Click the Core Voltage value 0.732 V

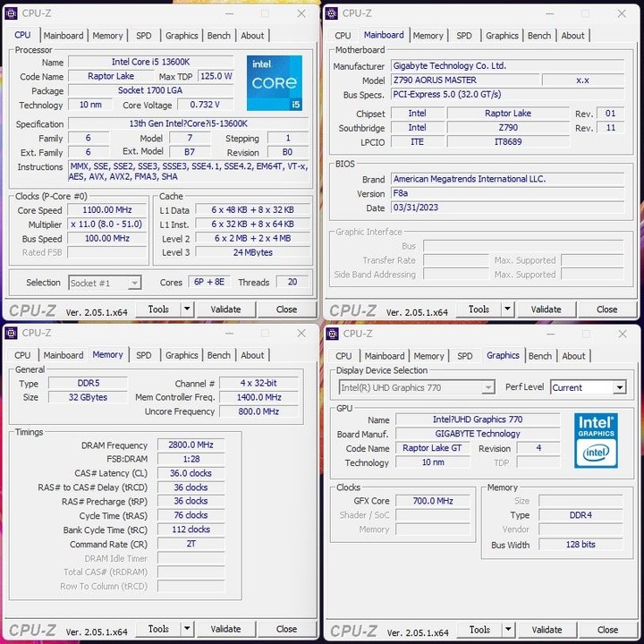205,105
